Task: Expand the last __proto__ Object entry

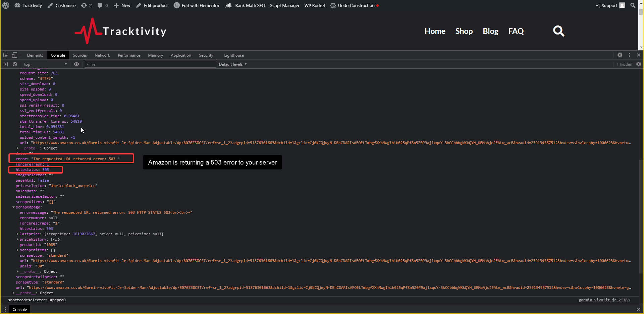Action: click(x=14, y=293)
